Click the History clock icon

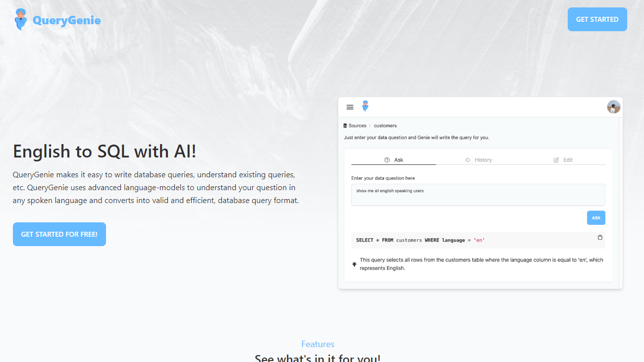pyautogui.click(x=468, y=160)
